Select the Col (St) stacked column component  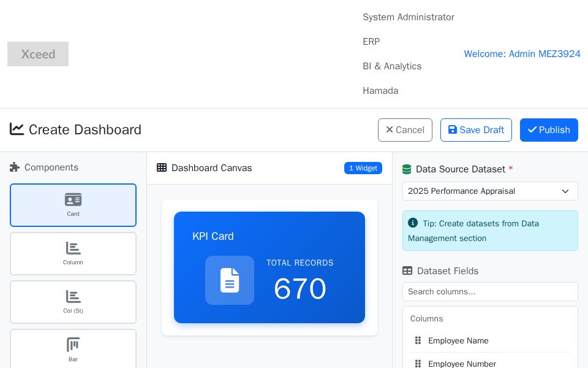(73, 302)
